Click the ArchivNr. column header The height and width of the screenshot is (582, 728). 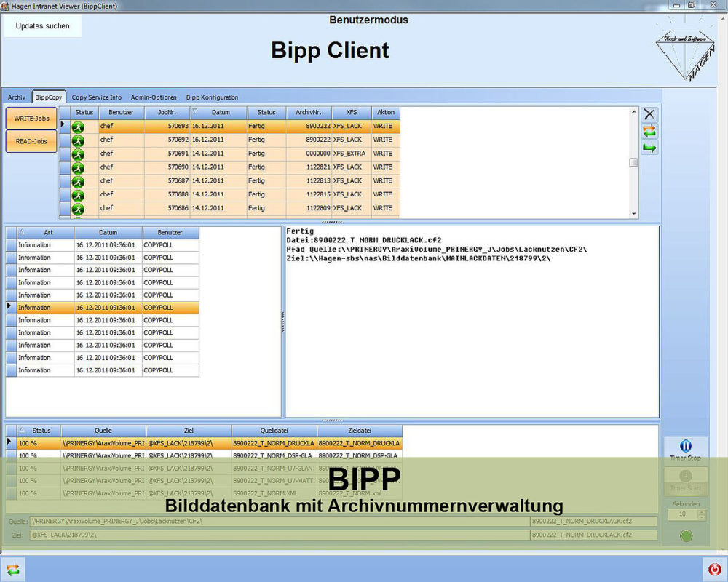(309, 112)
